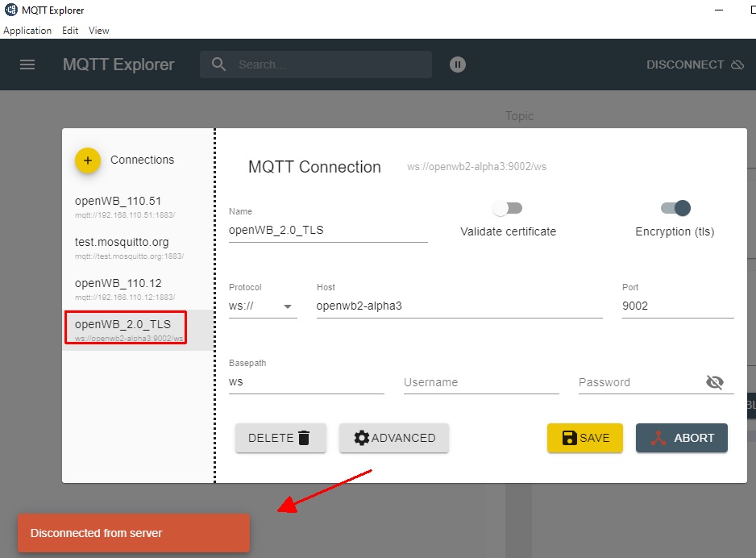Open the Edit menu
Screen dimensions: 756x558
[x=70, y=31]
